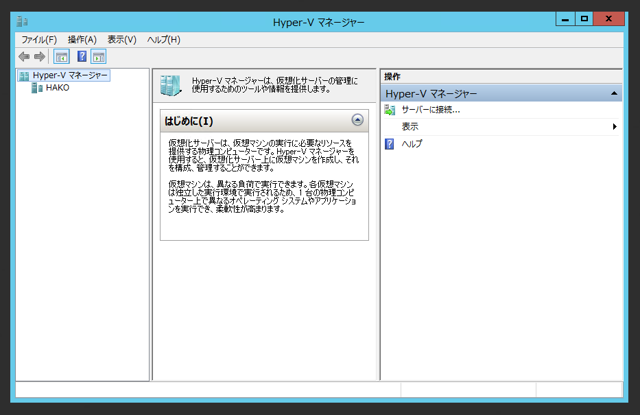Viewport: 640px width, 415px height.
Task: Toggle the action pane toolbar icon
Action: click(98, 57)
